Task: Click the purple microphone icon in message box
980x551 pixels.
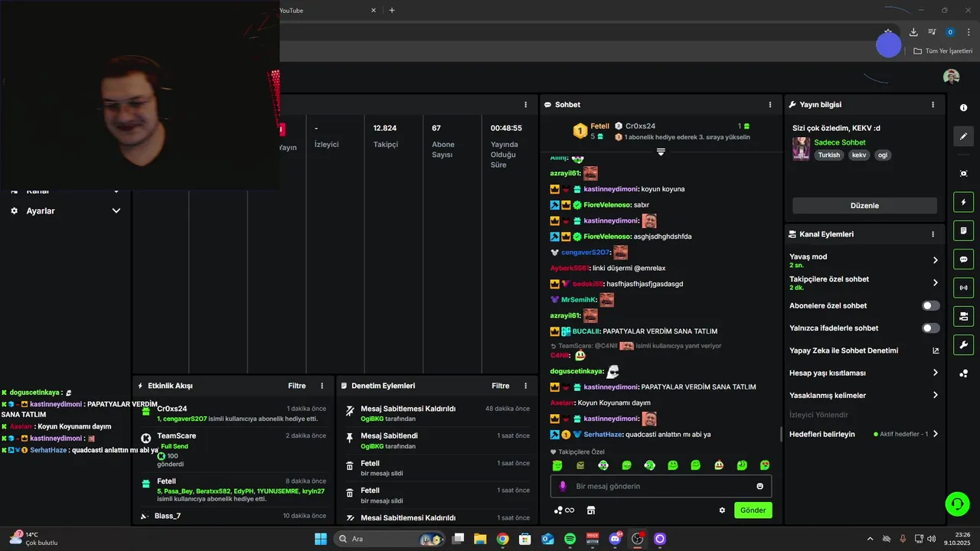Action: [x=563, y=486]
